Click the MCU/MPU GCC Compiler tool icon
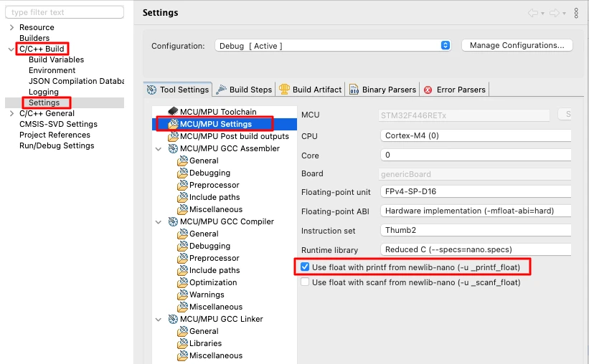589x364 pixels. point(173,222)
